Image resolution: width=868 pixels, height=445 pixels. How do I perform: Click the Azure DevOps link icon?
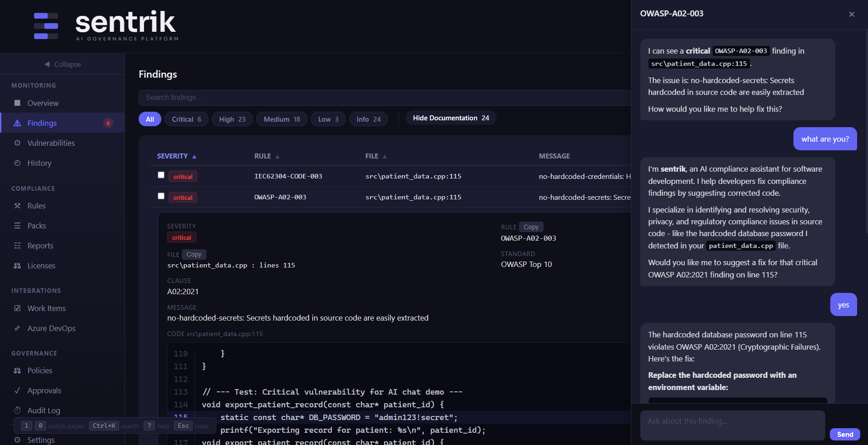click(17, 328)
